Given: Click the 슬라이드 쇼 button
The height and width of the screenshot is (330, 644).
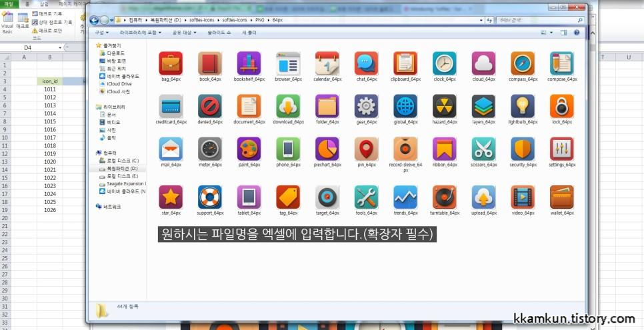Looking at the screenshot, I should (x=219, y=33).
